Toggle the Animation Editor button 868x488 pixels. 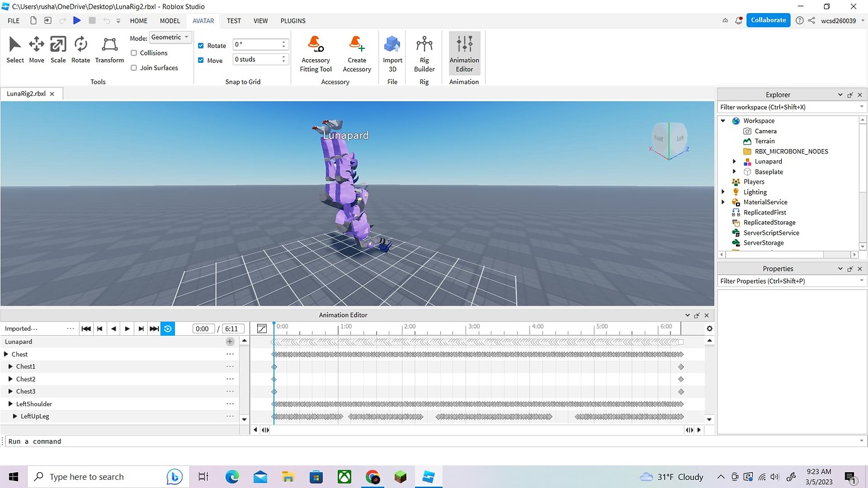point(464,53)
